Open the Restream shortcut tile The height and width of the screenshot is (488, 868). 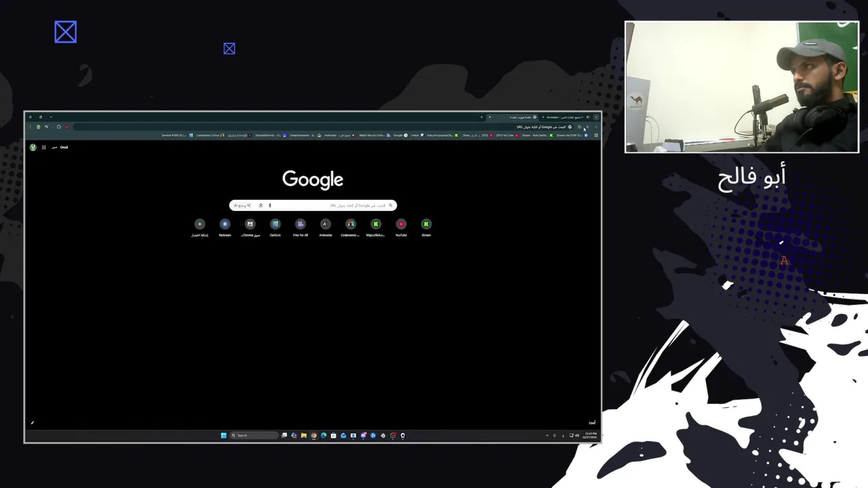coord(224,226)
